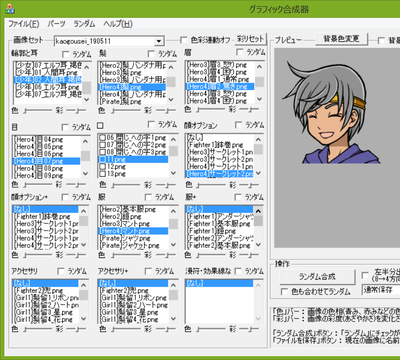
Task: Click the 口 list scroll-down arrow
Action: (x=173, y=173)
